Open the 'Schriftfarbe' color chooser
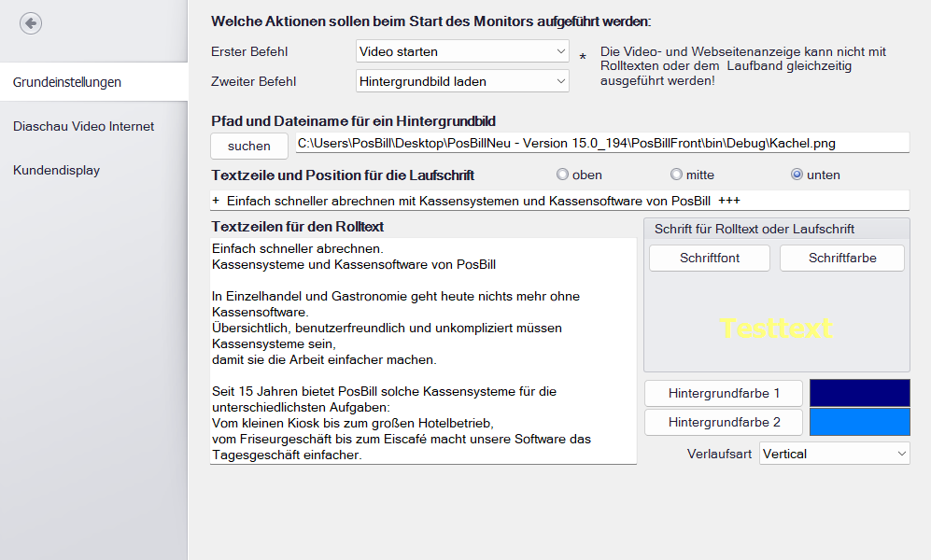 click(841, 258)
